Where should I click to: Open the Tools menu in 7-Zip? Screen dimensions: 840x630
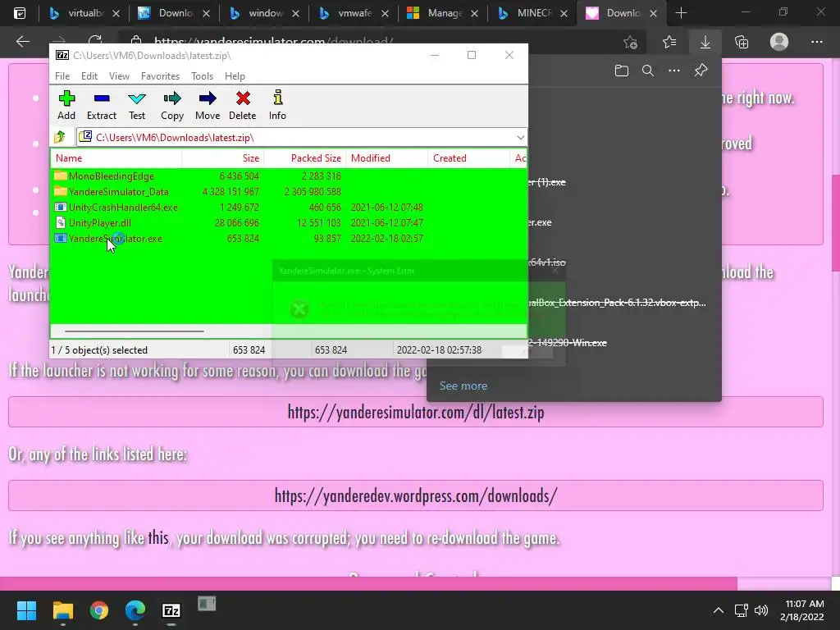[202, 76]
